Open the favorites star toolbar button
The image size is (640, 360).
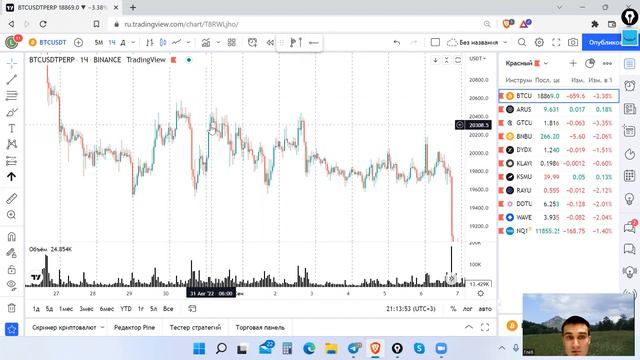pyautogui.click(x=11, y=329)
